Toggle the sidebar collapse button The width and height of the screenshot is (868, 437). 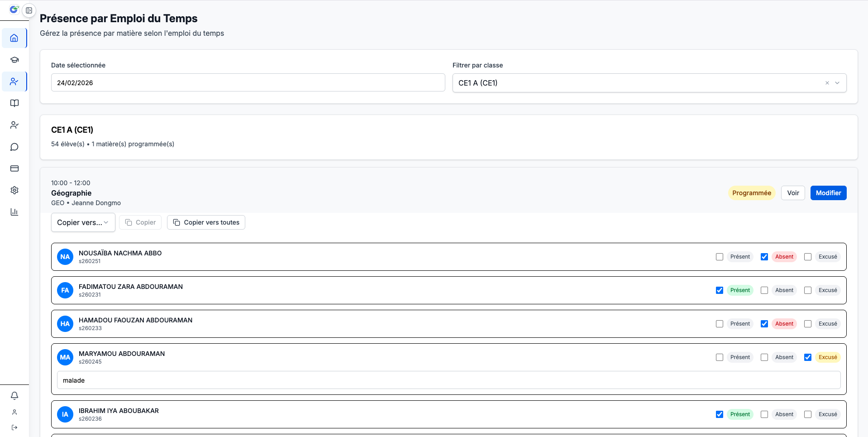pos(29,10)
